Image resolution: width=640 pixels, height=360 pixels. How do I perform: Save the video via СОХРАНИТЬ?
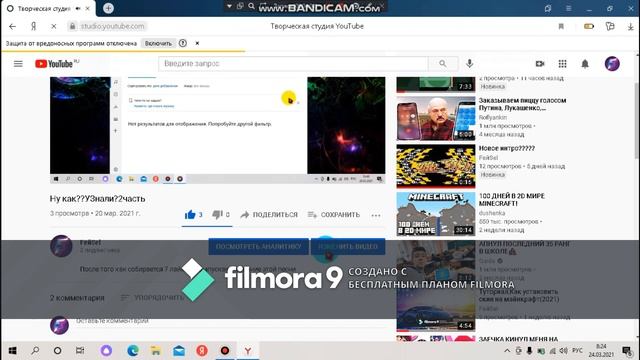pyautogui.click(x=334, y=215)
